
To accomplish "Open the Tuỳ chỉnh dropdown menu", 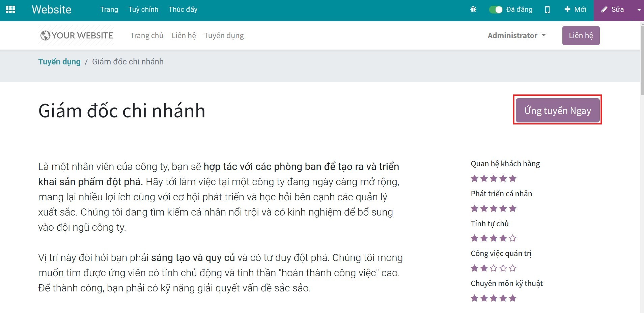I will tap(143, 9).
